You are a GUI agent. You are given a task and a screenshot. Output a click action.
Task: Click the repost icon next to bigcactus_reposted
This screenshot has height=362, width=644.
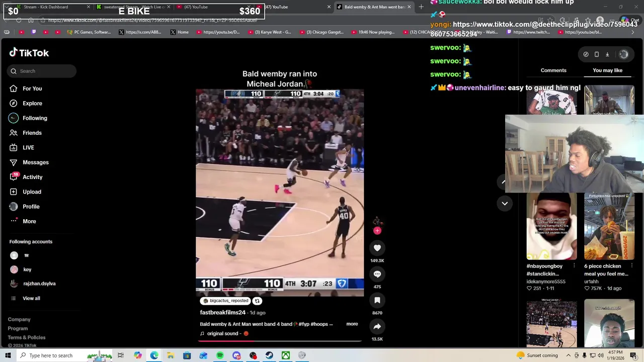(257, 301)
